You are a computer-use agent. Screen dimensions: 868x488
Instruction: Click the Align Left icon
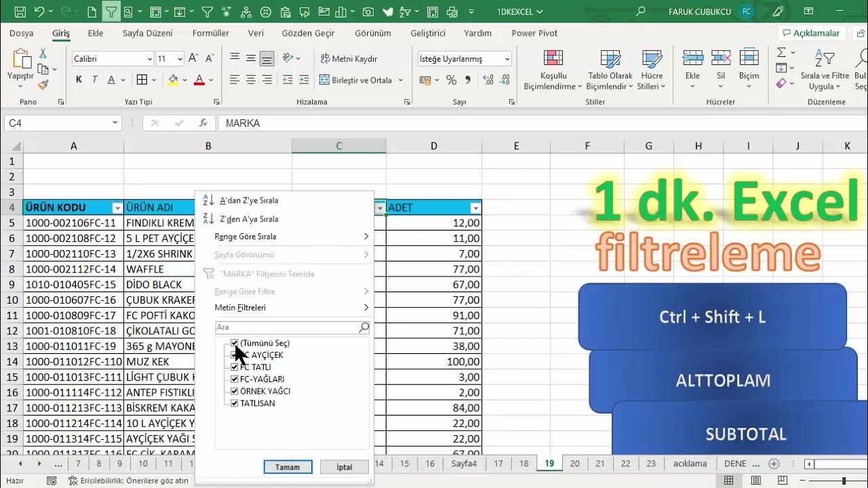point(235,80)
